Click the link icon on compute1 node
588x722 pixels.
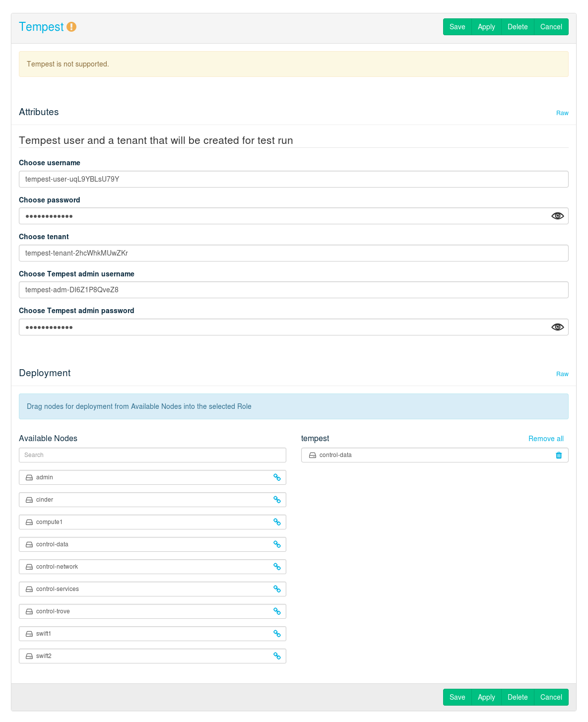click(x=277, y=522)
